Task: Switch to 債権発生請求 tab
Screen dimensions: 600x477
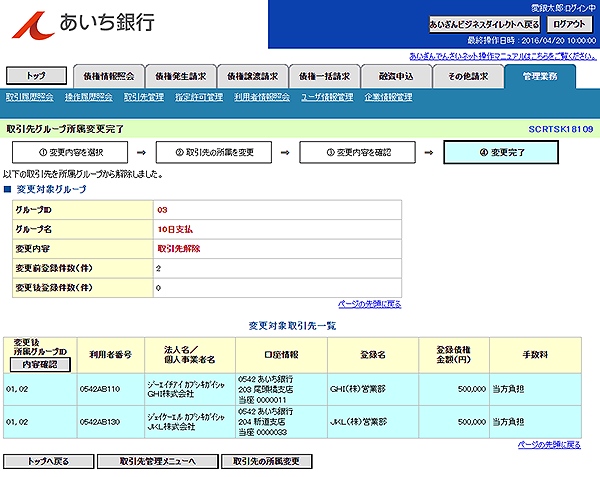Action: click(181, 76)
